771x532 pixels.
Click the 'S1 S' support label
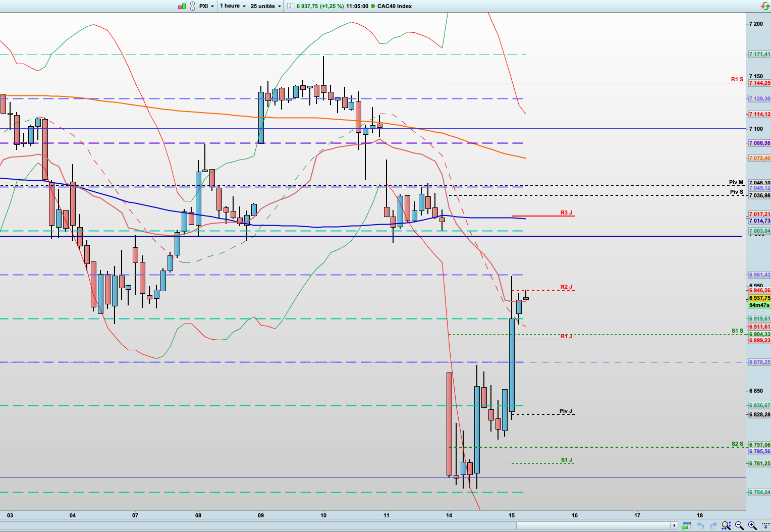tap(737, 331)
